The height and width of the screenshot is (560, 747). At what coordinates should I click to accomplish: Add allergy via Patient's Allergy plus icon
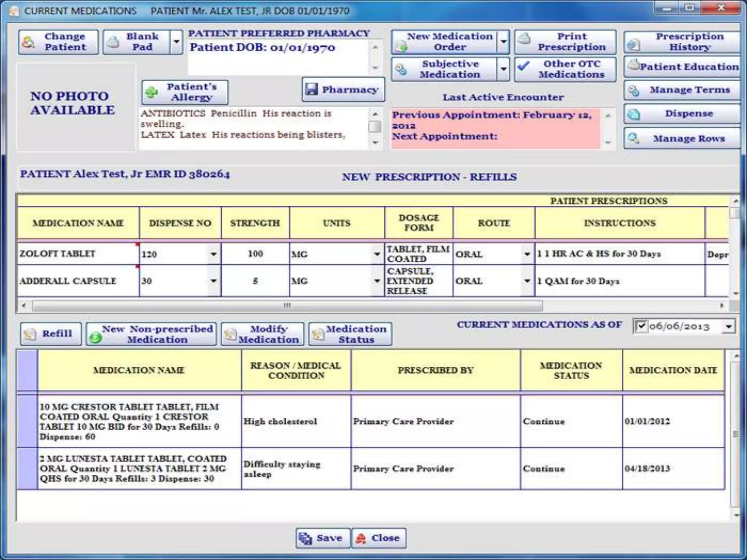(x=152, y=92)
